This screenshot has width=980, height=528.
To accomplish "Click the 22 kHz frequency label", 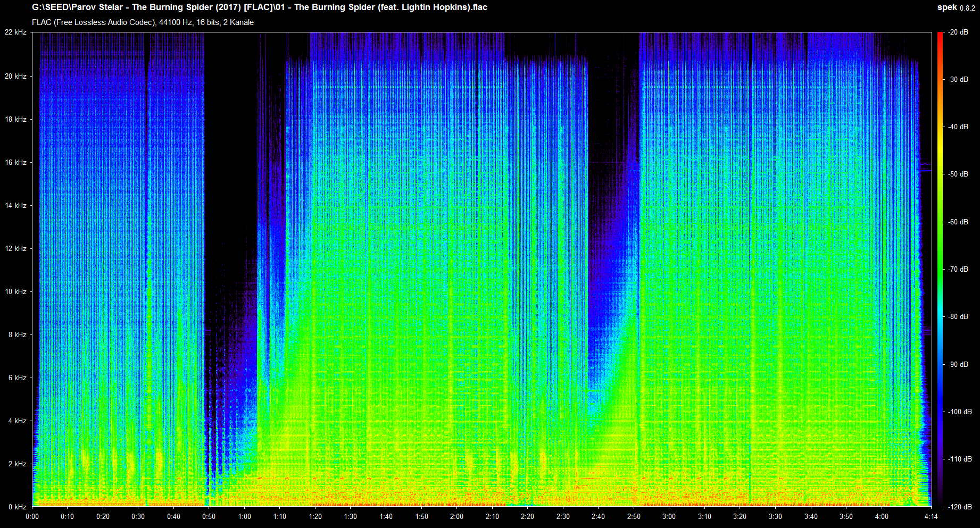I will [15, 32].
